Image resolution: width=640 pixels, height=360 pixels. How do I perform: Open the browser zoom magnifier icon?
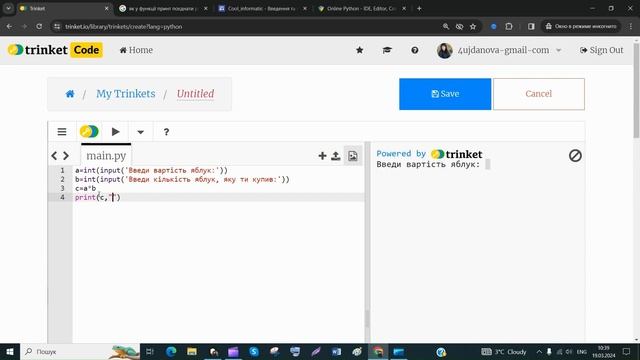[446, 27]
